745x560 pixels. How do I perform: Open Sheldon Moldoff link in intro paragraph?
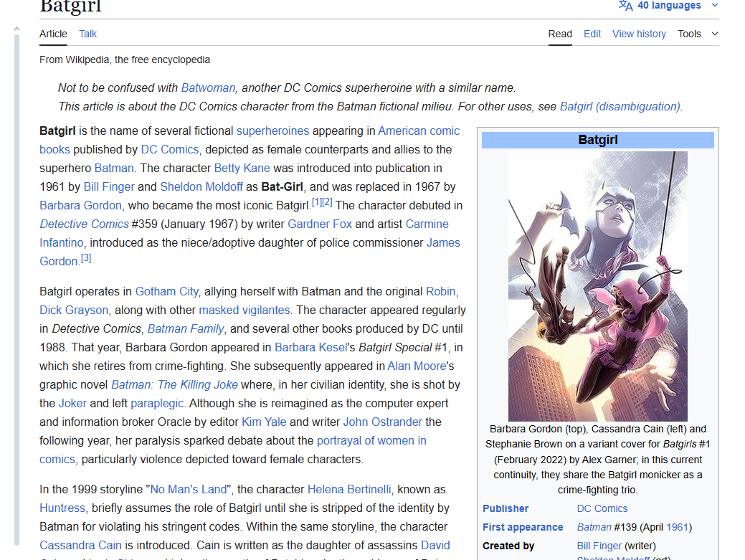pos(201,186)
